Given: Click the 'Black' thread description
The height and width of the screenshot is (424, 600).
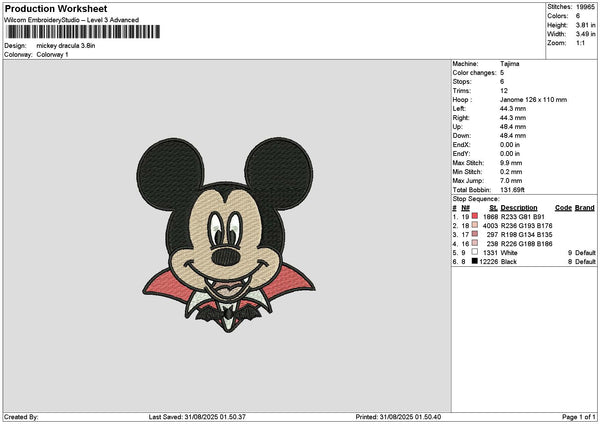Looking at the screenshot, I should coord(509,261).
